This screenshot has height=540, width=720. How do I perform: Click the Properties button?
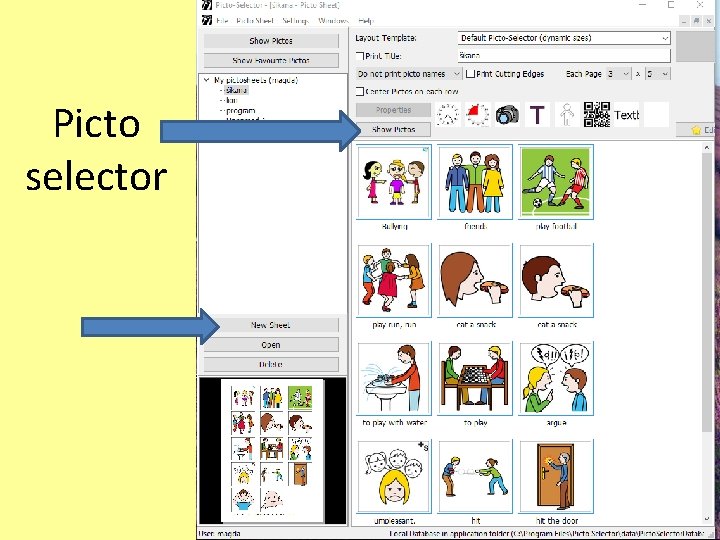394,110
